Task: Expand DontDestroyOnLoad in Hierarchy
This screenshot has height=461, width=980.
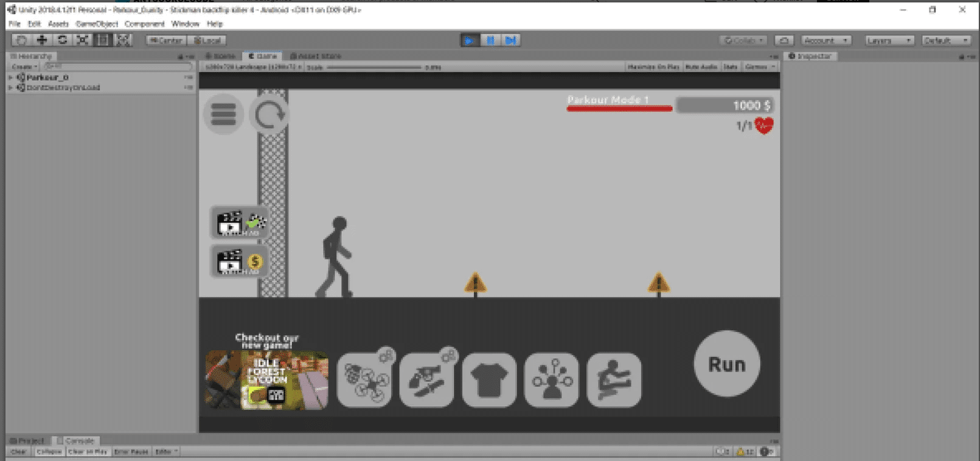Action: pos(10,88)
